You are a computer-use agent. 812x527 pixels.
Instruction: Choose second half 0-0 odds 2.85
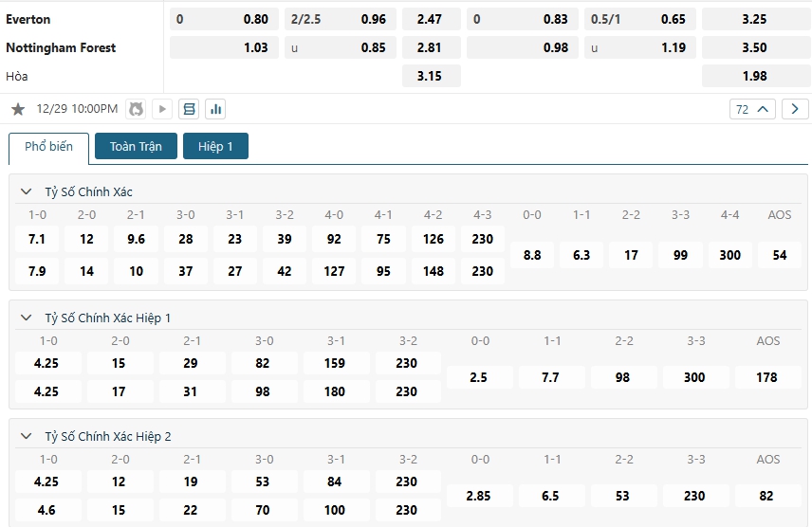(478, 496)
